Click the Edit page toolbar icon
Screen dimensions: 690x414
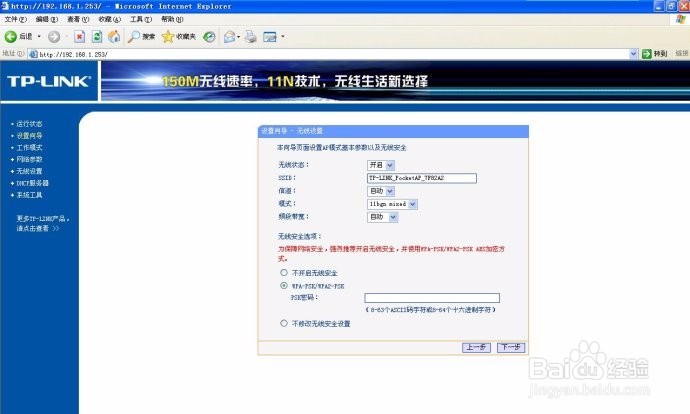pyautogui.click(x=269, y=37)
